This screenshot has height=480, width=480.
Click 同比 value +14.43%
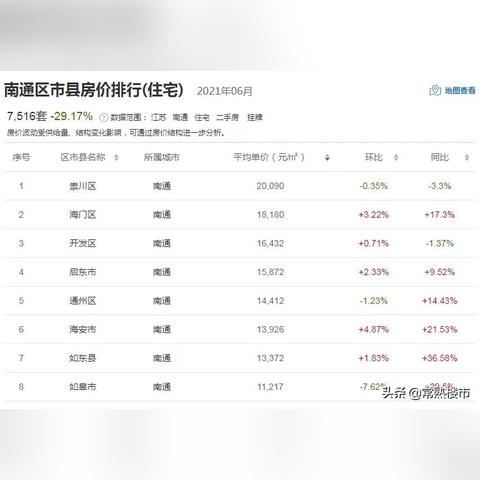440,301
